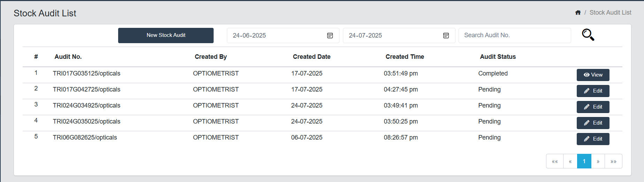
Task: Click the to-date field showing 24-07-2025
Action: click(x=392, y=35)
